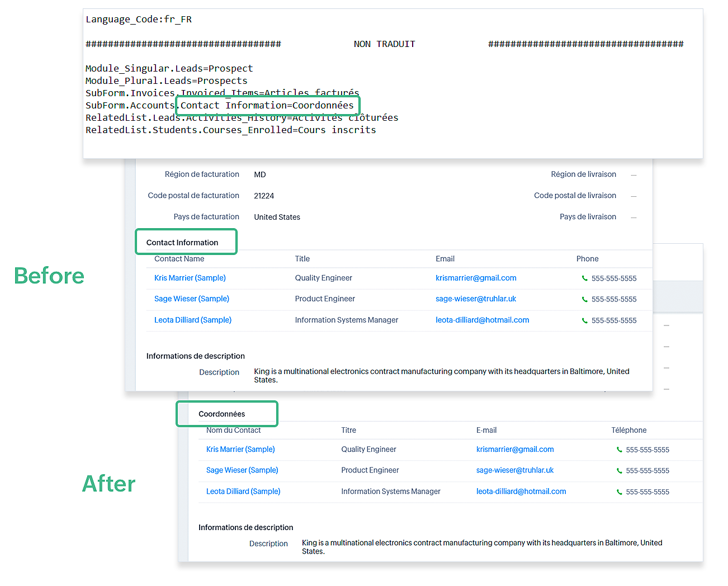Select the Téléphone column header

pyautogui.click(x=628, y=431)
